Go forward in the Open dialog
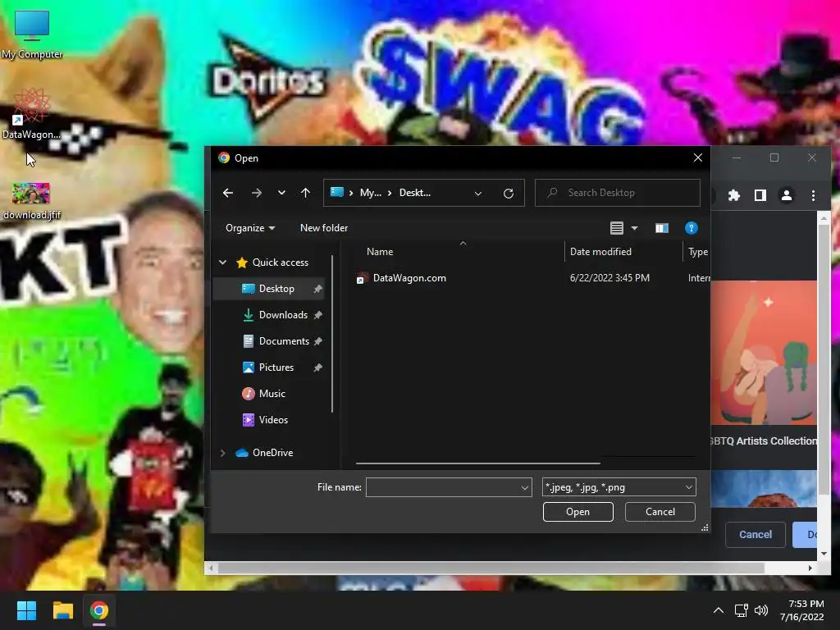 coord(257,193)
